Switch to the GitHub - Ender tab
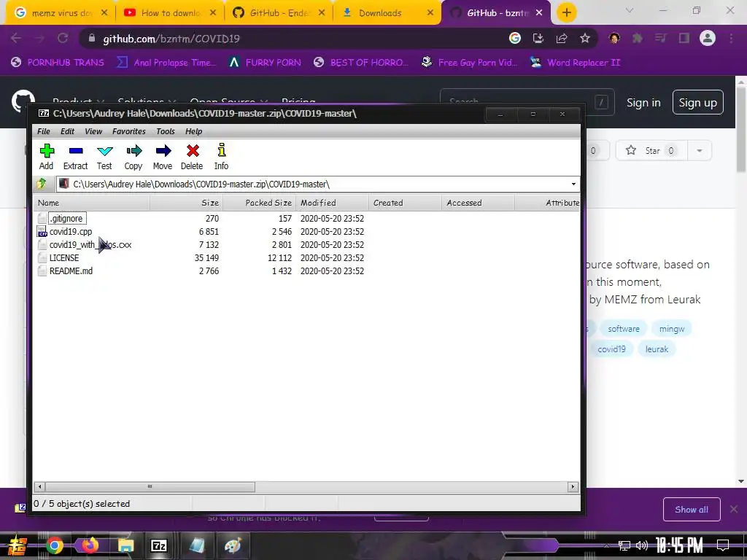Image resolution: width=747 pixels, height=560 pixels. coord(279,13)
